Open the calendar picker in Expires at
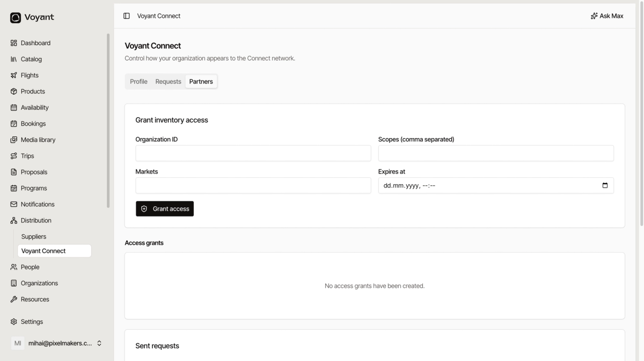The height and width of the screenshot is (361, 644). click(605, 185)
